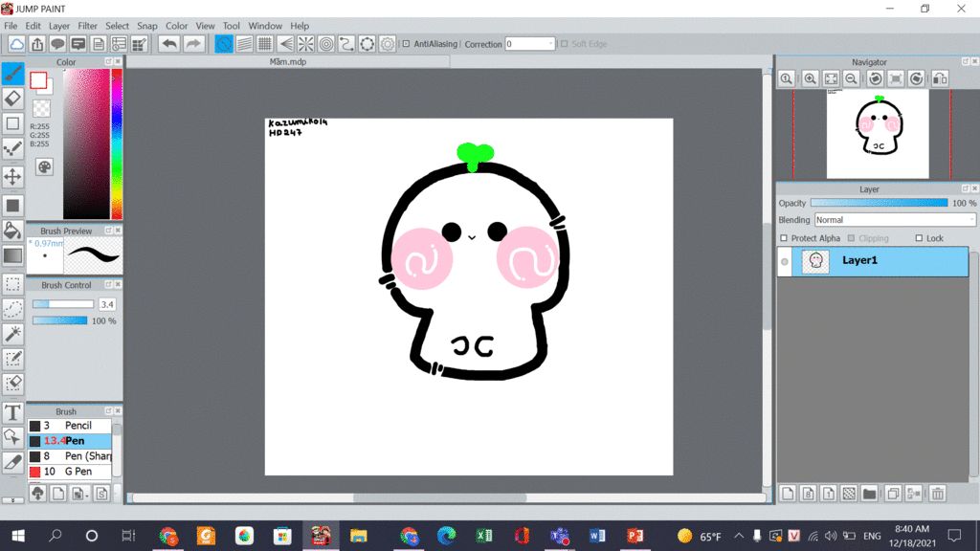The width and height of the screenshot is (980, 551).
Task: Select the Bucket fill tool
Action: pyautogui.click(x=12, y=231)
